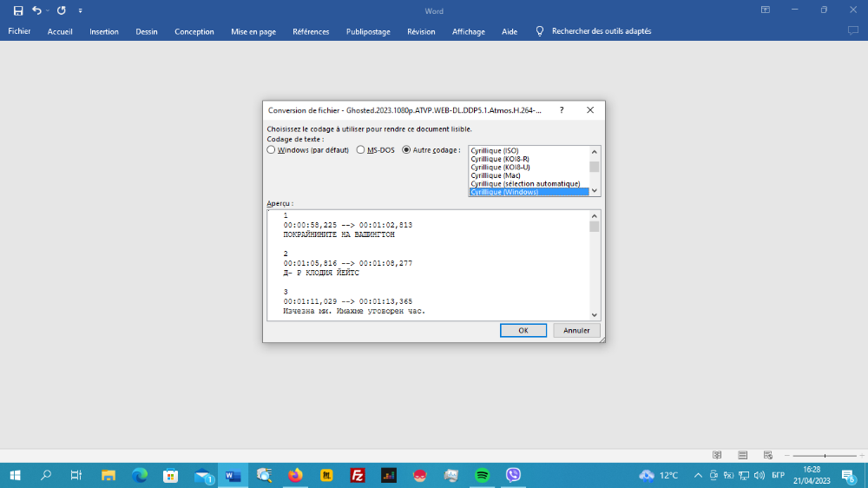This screenshot has width=868, height=488.
Task: Click the Undo arrow icon
Action: (36, 10)
